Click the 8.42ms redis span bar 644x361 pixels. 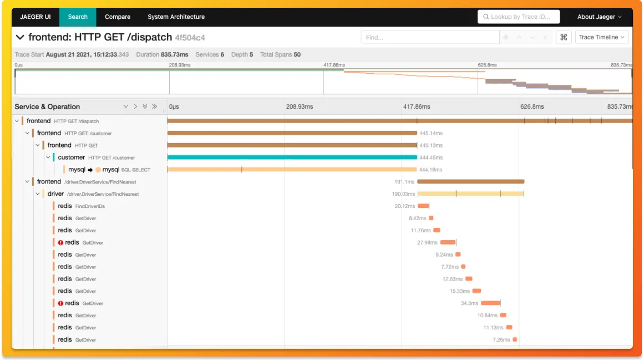(431, 218)
